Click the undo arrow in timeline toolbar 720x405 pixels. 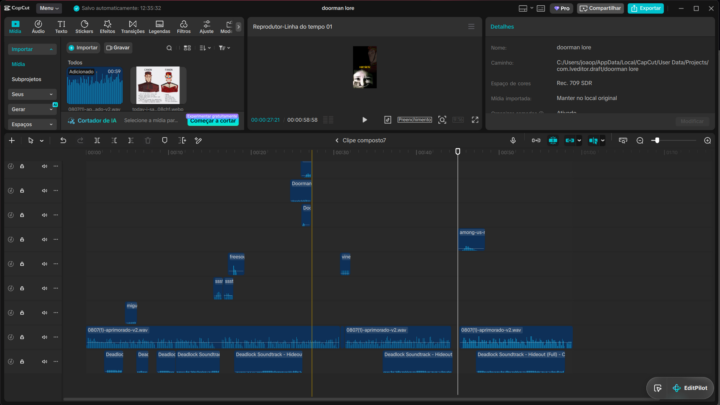[x=63, y=141]
